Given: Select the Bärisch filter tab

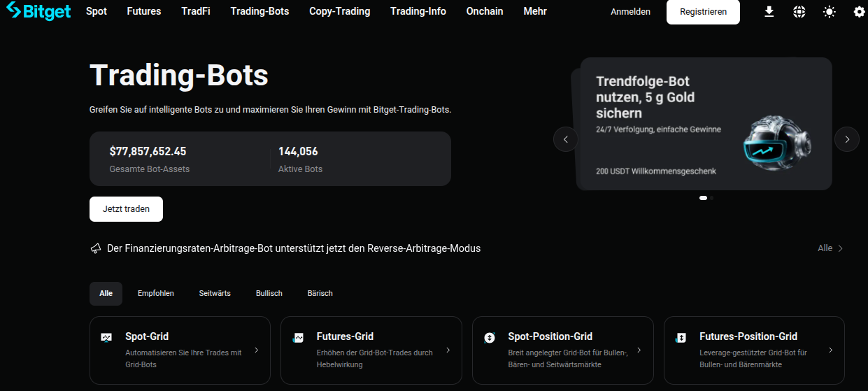Looking at the screenshot, I should [320, 294].
